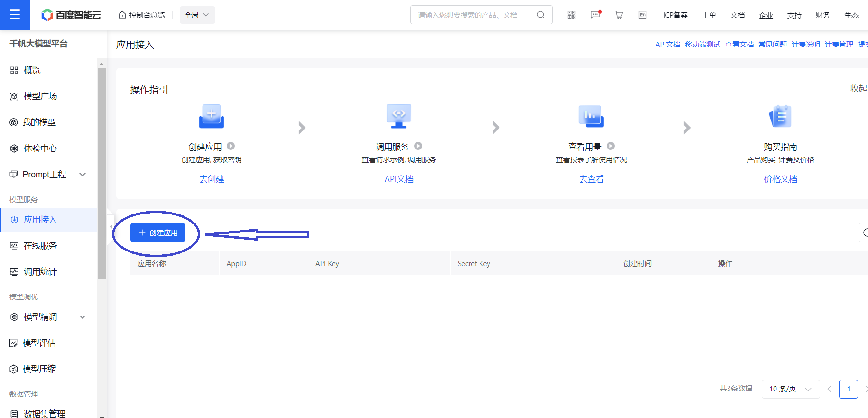Open 文档 in top navigation
Image resolution: width=868 pixels, height=418 pixels.
738,15
